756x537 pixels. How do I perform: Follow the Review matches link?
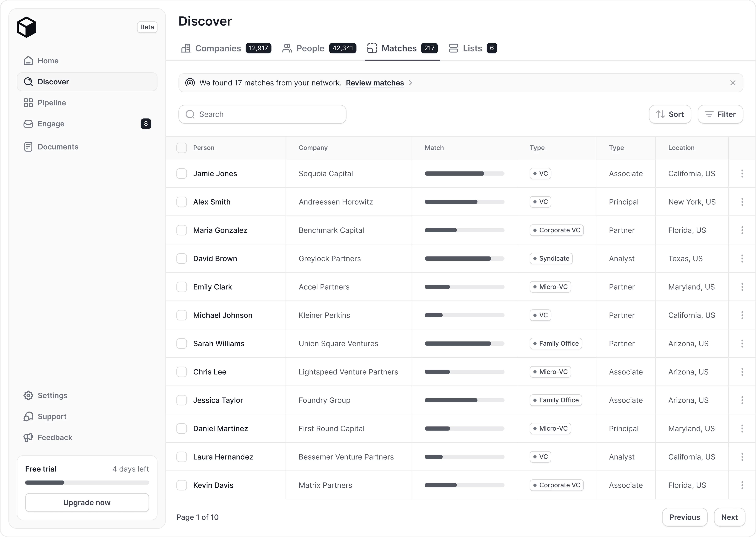click(x=375, y=83)
